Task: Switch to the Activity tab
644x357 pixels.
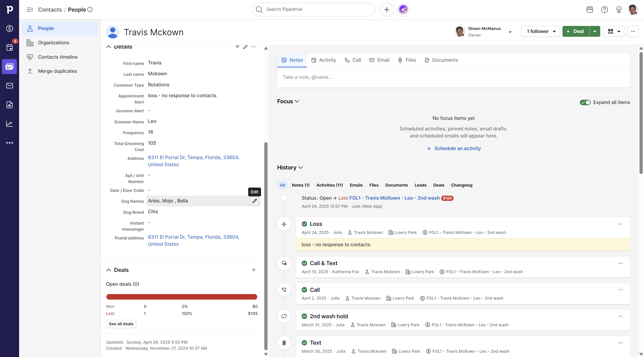Action: tap(324, 60)
